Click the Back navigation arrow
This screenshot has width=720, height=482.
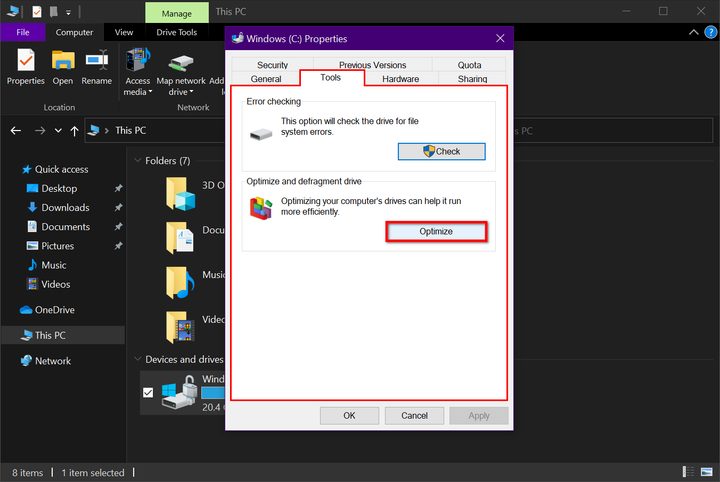(x=16, y=131)
